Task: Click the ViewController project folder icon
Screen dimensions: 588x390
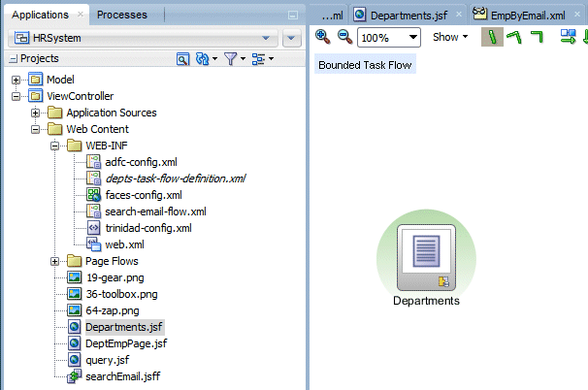Action: [36, 96]
